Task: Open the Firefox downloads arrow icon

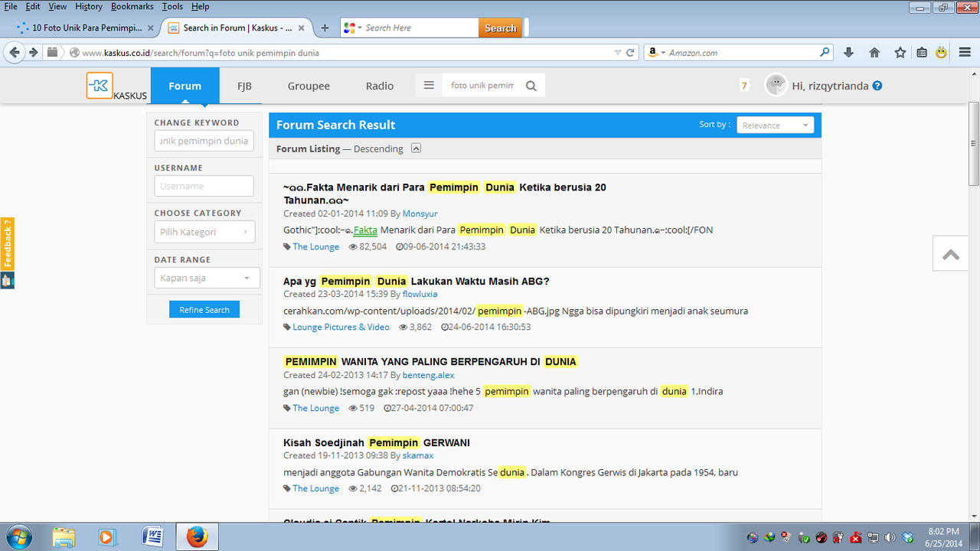Action: click(848, 53)
